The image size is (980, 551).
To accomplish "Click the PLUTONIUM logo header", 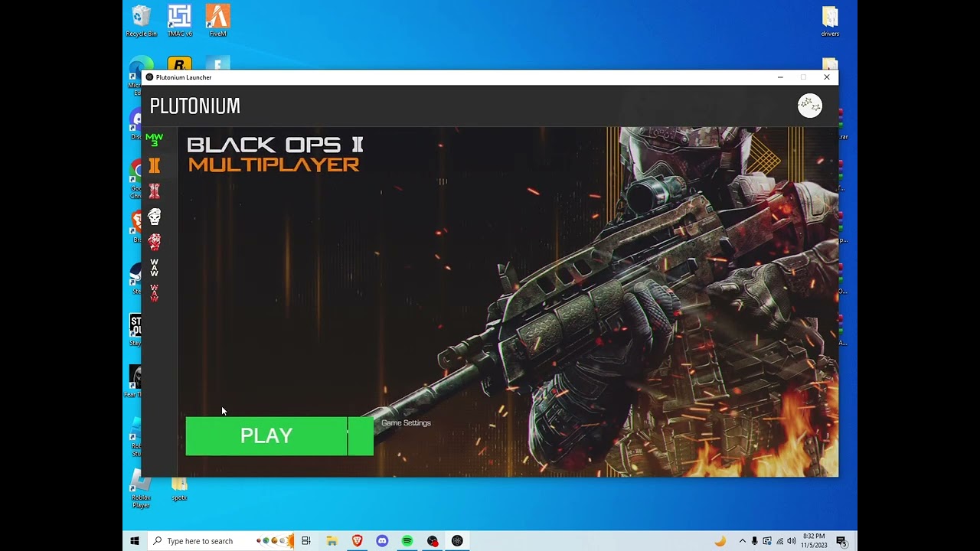I will pyautogui.click(x=195, y=106).
